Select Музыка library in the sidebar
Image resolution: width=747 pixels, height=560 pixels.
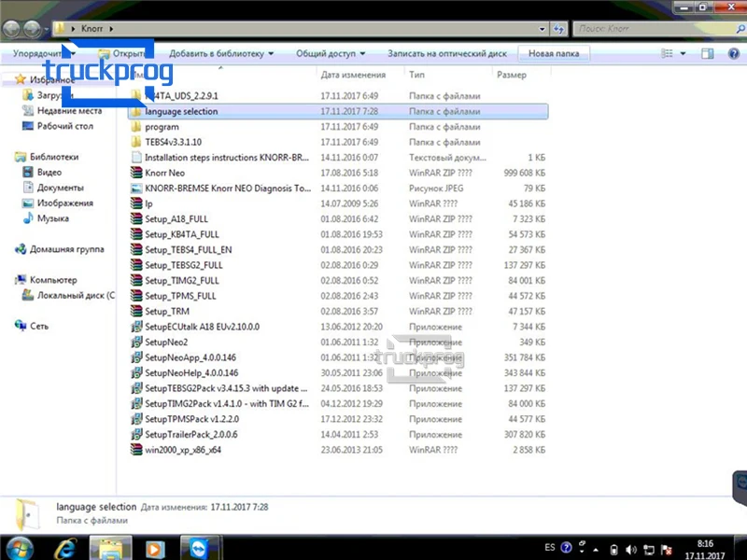click(46, 218)
